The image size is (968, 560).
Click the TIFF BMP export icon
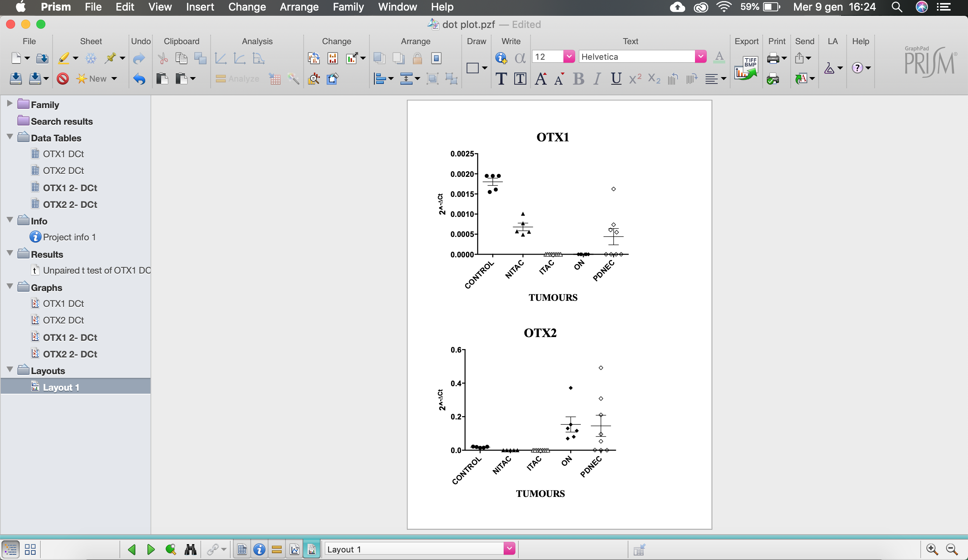[746, 68]
